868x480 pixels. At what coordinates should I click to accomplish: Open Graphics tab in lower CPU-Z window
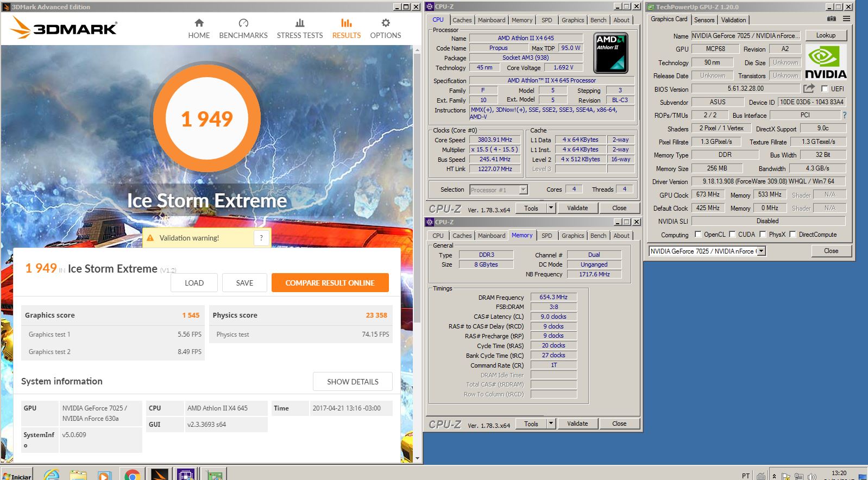[x=573, y=236]
